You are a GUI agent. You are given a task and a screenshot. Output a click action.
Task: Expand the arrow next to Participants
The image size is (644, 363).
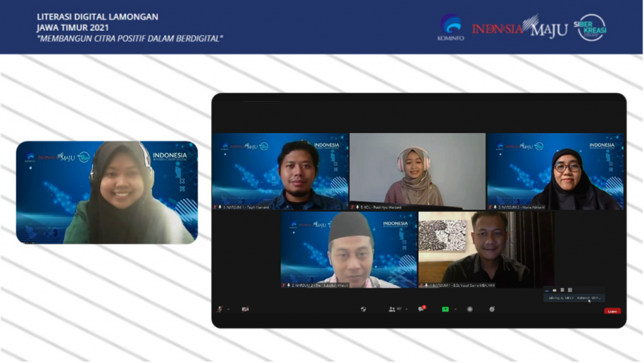tap(406, 310)
